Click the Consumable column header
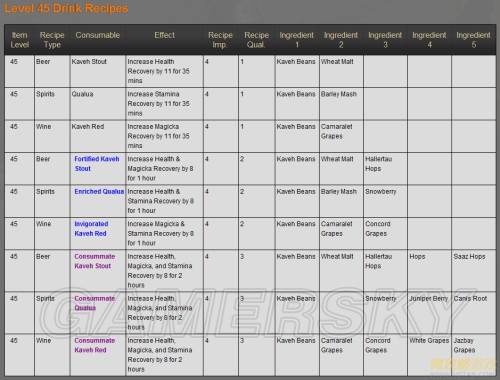 click(x=97, y=35)
